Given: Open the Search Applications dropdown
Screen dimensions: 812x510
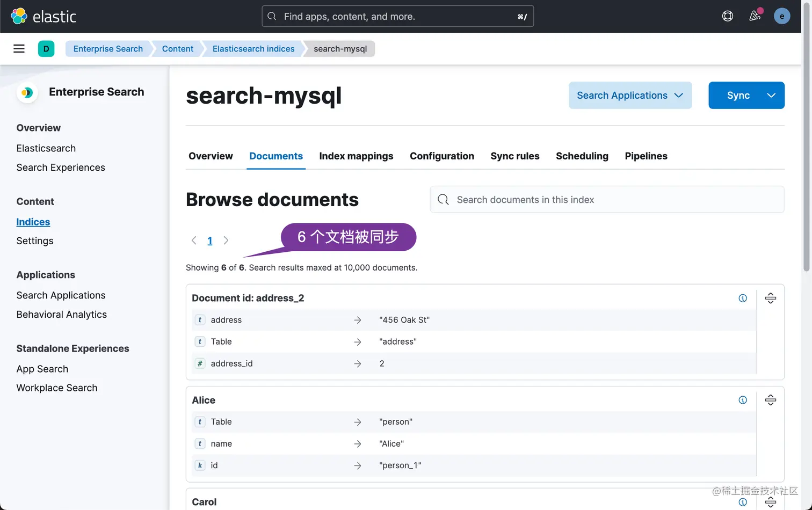Looking at the screenshot, I should 630,95.
